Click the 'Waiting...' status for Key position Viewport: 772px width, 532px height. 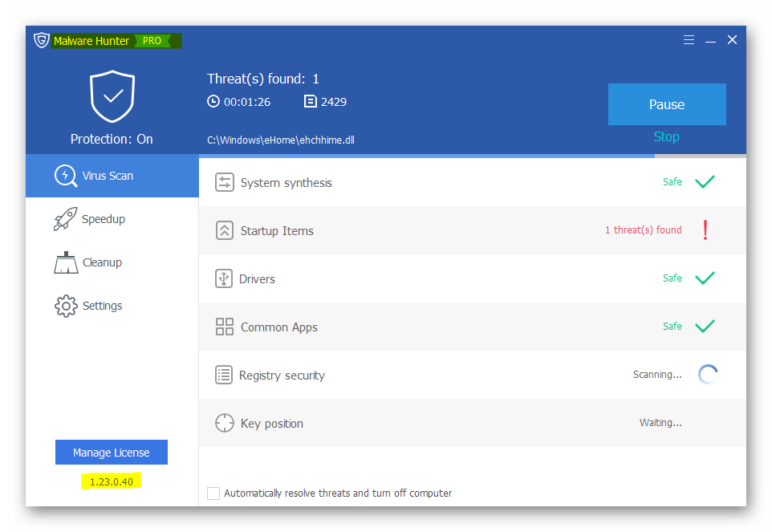(x=660, y=423)
